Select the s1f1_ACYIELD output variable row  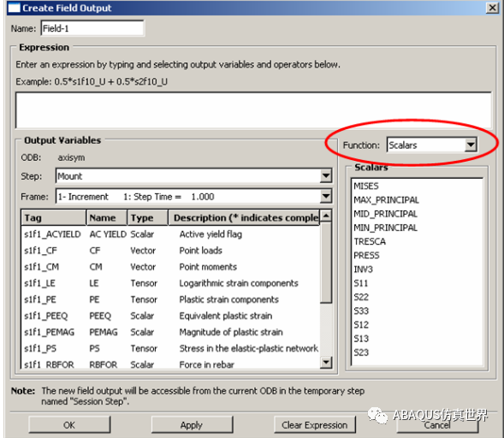tap(170, 234)
